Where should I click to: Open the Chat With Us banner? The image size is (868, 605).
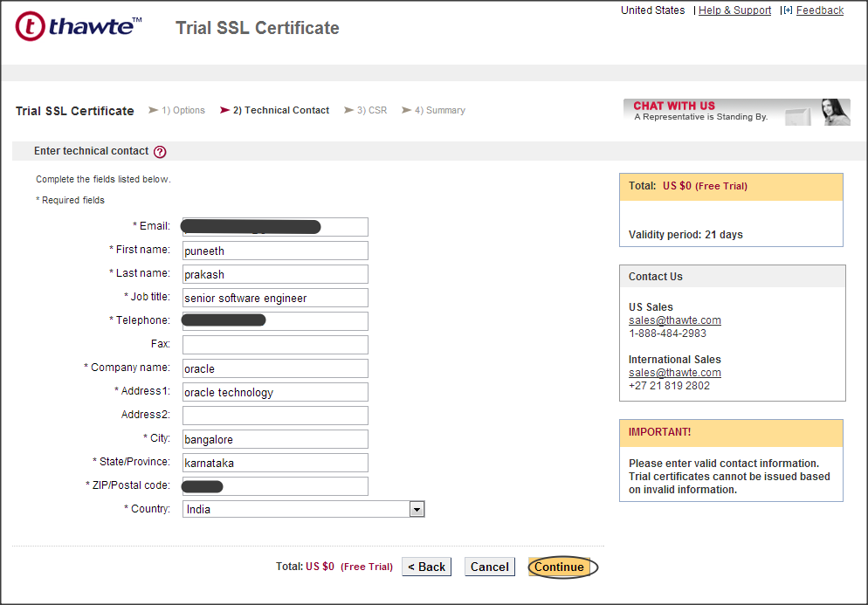coord(737,112)
